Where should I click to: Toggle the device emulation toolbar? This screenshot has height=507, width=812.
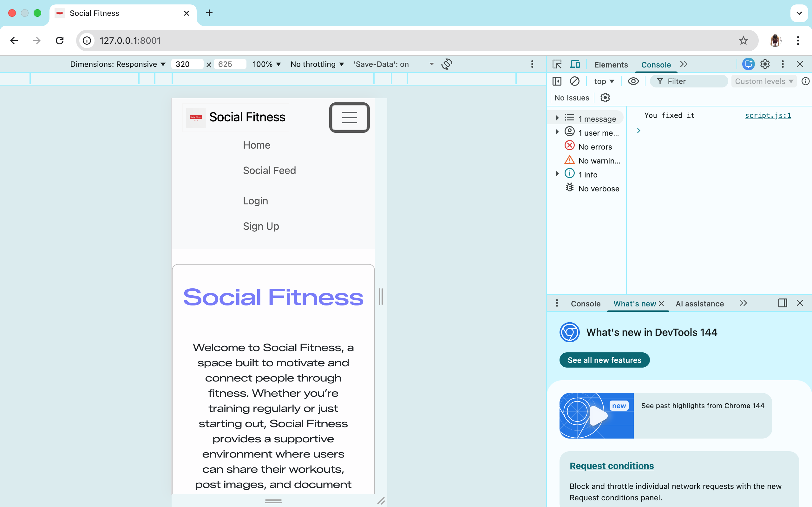[x=575, y=64]
